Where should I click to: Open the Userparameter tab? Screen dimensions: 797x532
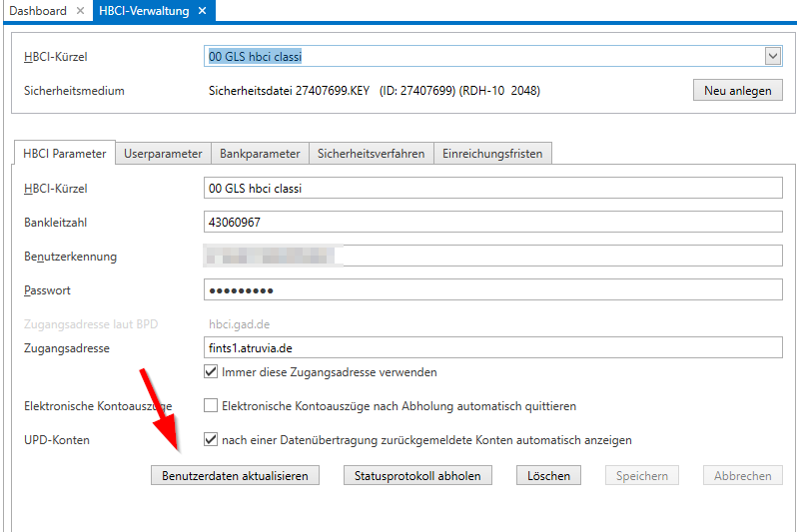click(163, 154)
